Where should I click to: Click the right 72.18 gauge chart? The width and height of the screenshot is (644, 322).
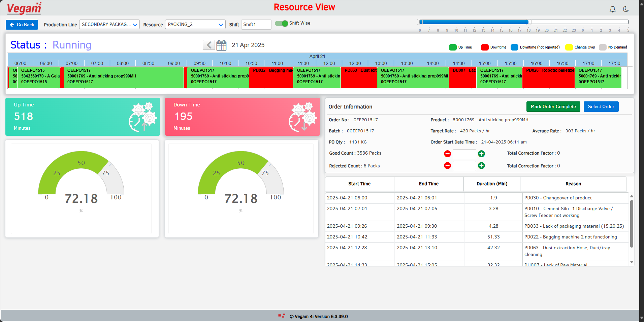(241, 189)
